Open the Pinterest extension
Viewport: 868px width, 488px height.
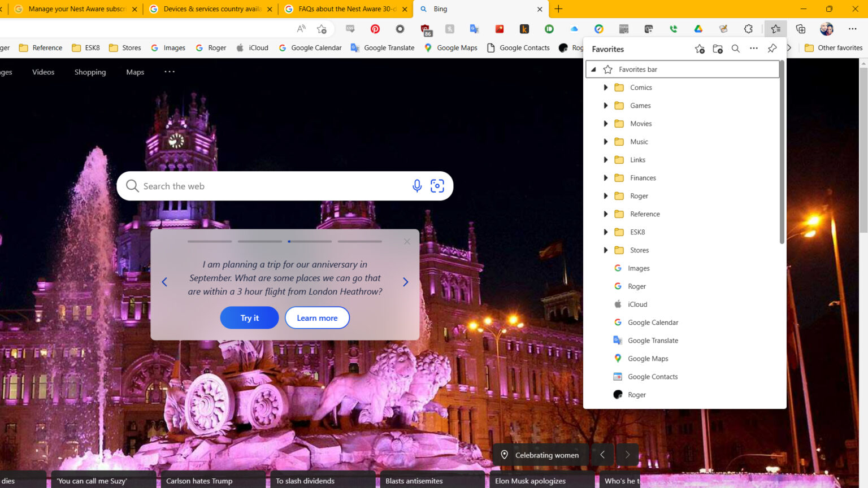tap(375, 29)
